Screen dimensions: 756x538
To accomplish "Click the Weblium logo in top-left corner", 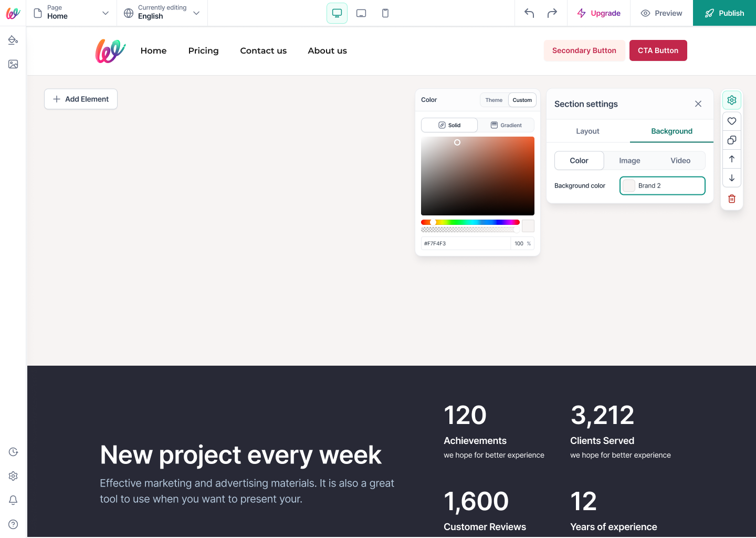I will pos(13,13).
